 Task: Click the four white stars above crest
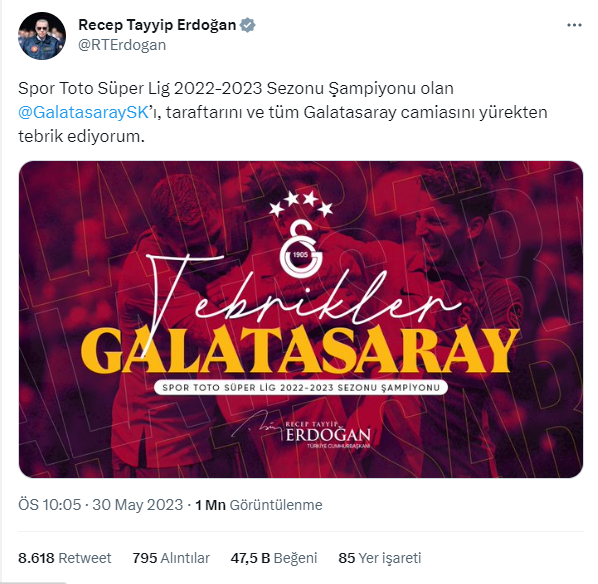click(301, 204)
